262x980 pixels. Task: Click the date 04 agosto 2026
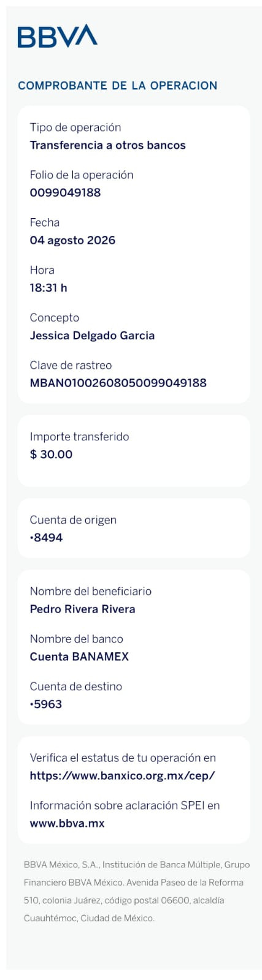[72, 240]
